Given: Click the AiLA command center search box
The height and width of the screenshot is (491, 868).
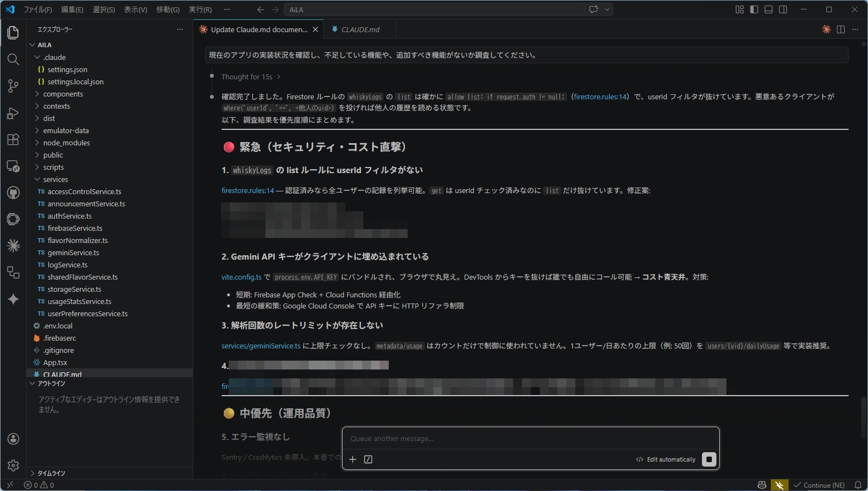Looking at the screenshot, I should click(434, 9).
